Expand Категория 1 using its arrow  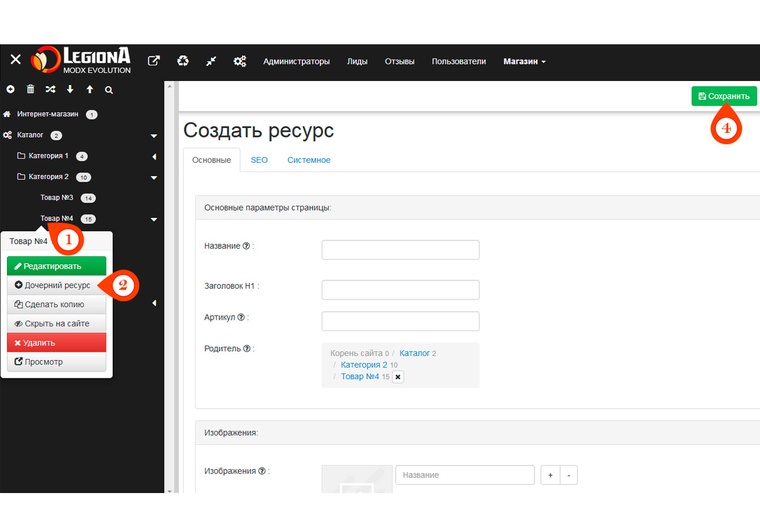(154, 157)
